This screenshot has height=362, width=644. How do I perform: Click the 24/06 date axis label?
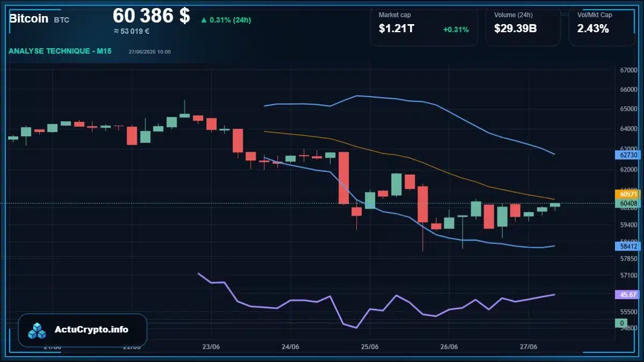[x=290, y=346]
